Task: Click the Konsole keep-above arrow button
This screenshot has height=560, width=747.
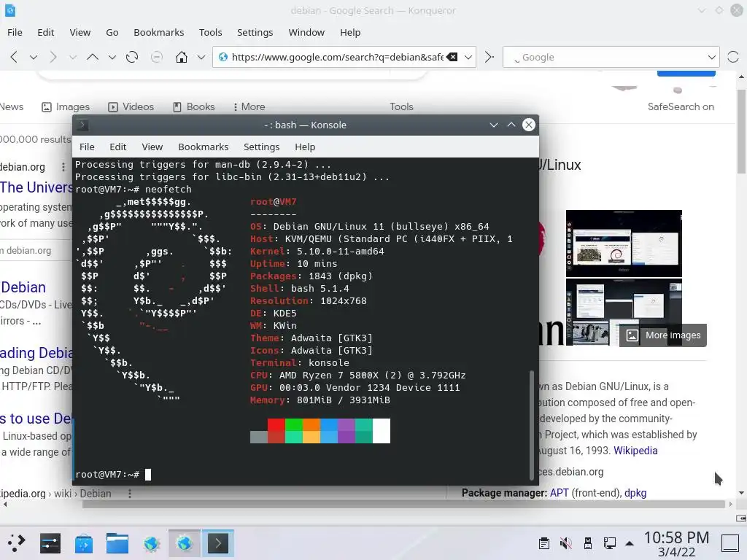Action: [x=511, y=125]
